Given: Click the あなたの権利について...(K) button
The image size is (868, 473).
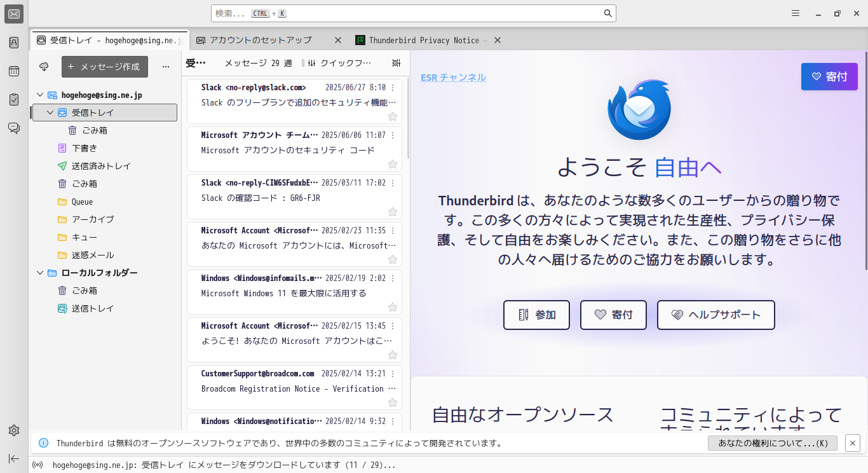Looking at the screenshot, I should 773,443.
